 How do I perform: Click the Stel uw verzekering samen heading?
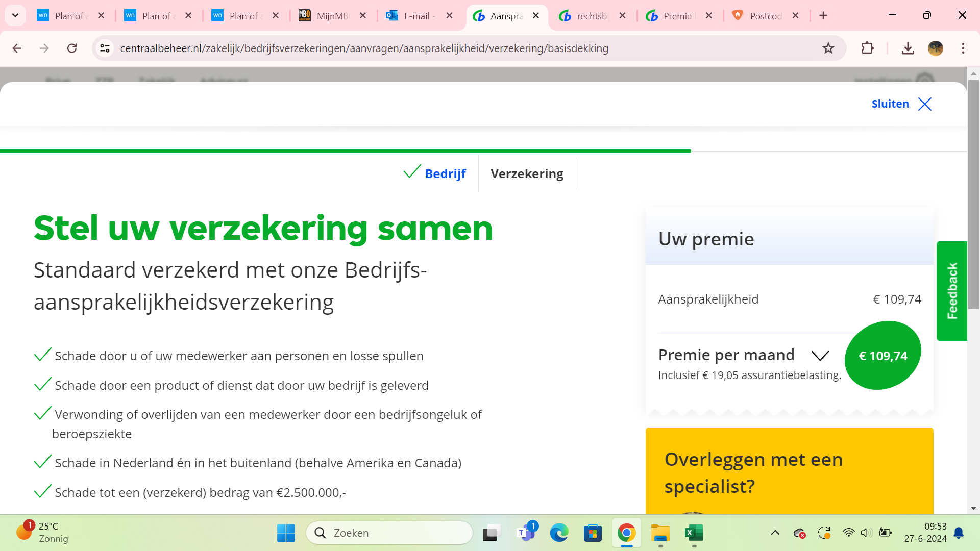(263, 228)
